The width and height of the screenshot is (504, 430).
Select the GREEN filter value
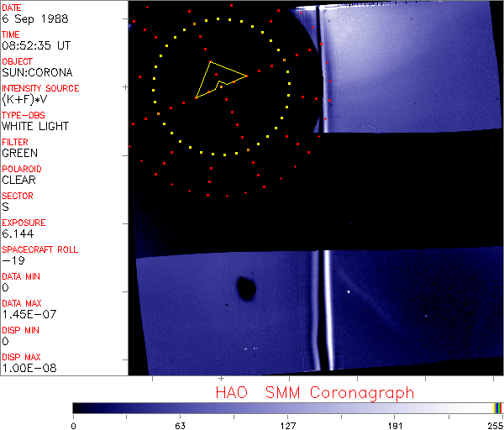pyautogui.click(x=19, y=153)
